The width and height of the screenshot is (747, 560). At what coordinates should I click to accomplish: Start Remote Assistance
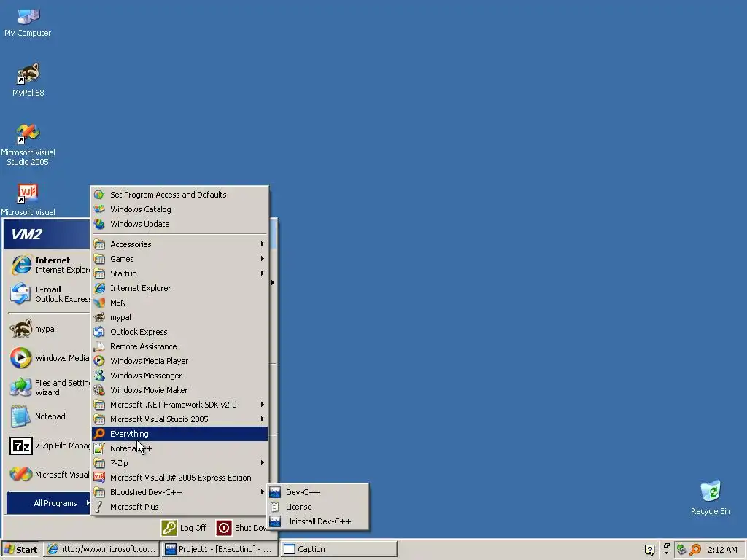[179, 346]
